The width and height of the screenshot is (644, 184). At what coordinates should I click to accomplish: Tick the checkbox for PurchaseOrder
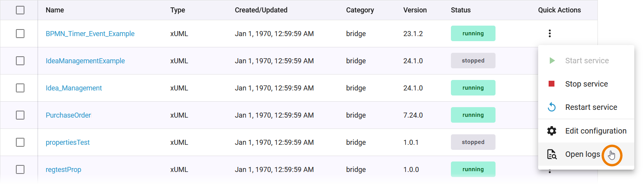tap(20, 115)
